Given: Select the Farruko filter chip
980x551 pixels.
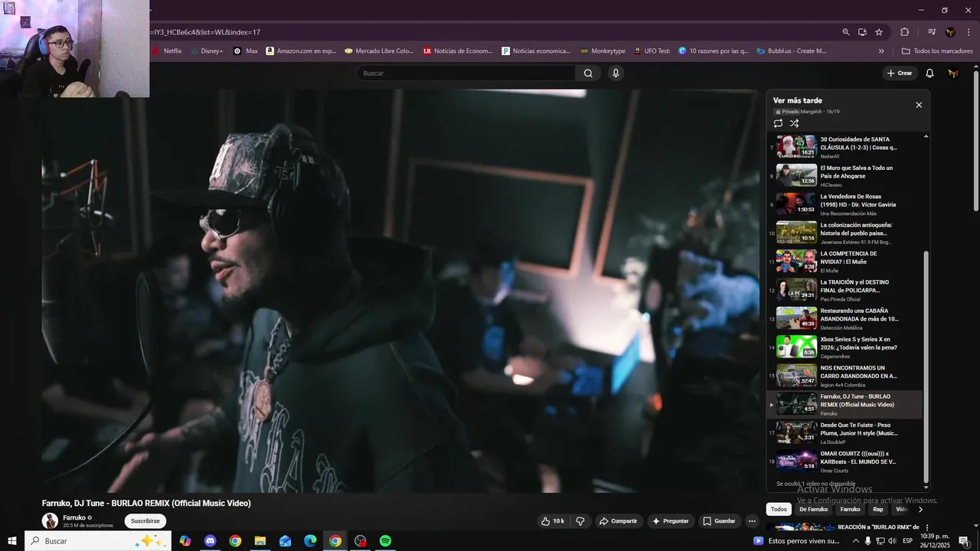Looking at the screenshot, I should click(850, 510).
